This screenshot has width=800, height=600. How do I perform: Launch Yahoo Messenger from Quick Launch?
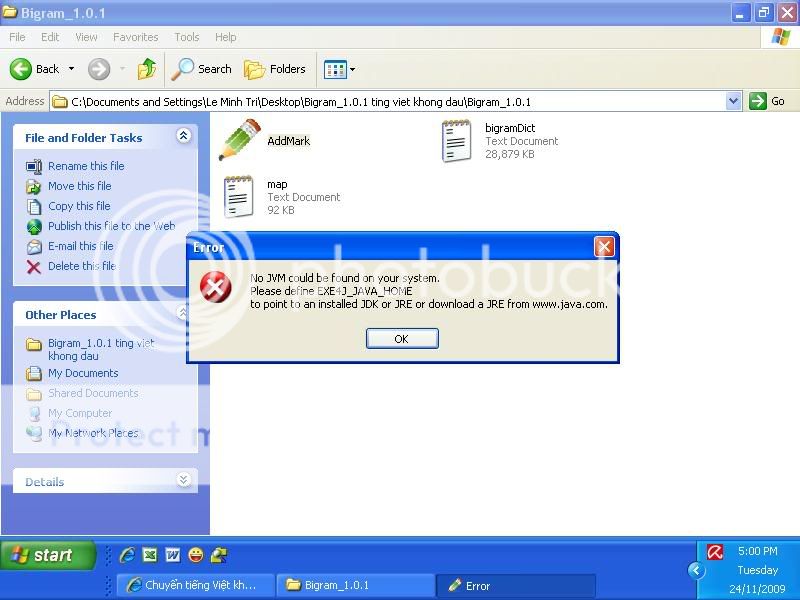point(196,554)
